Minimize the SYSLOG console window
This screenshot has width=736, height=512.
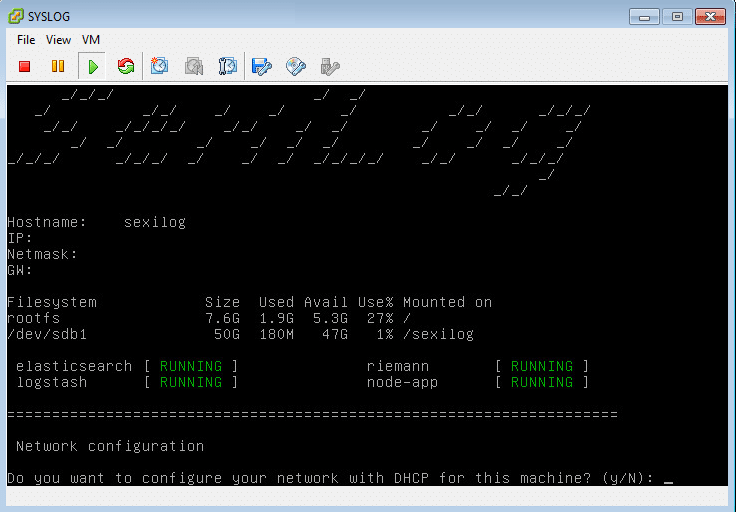[644, 17]
